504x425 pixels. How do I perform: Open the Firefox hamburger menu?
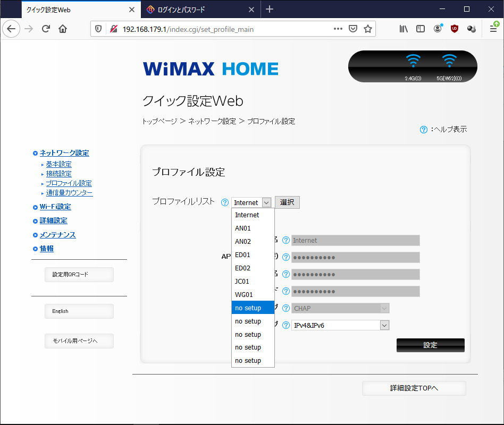(x=493, y=29)
